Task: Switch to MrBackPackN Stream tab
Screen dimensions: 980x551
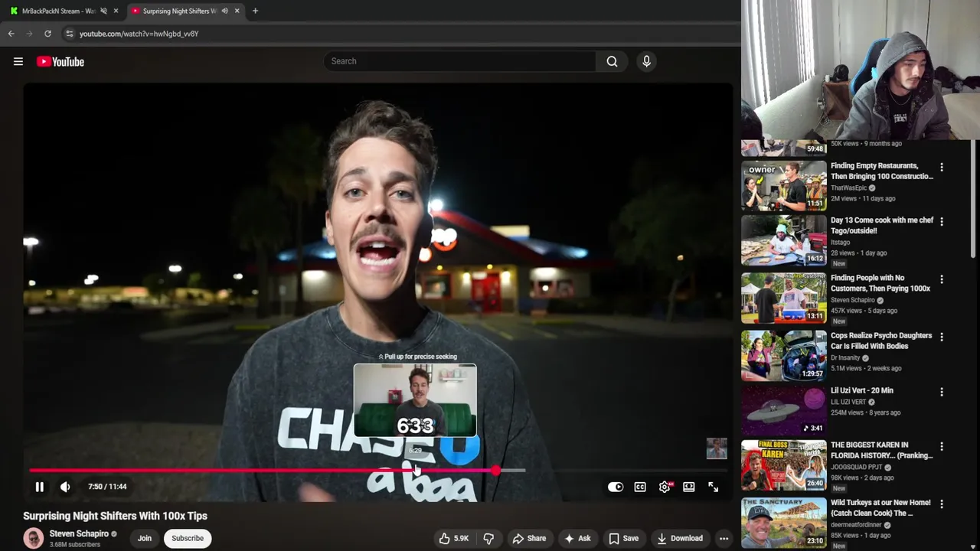Action: coord(59,11)
